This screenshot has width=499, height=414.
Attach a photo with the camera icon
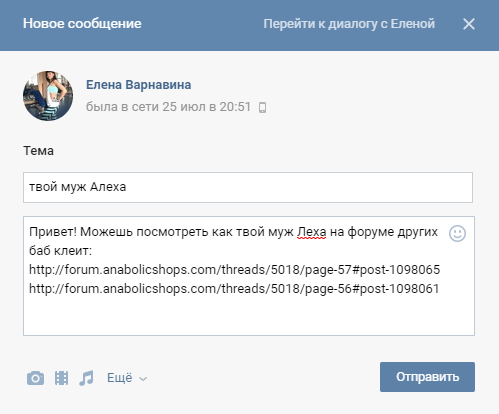(35, 378)
